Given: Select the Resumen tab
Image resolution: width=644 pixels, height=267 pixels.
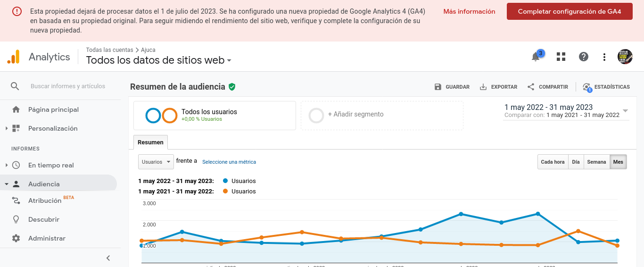Looking at the screenshot, I should coord(150,142).
